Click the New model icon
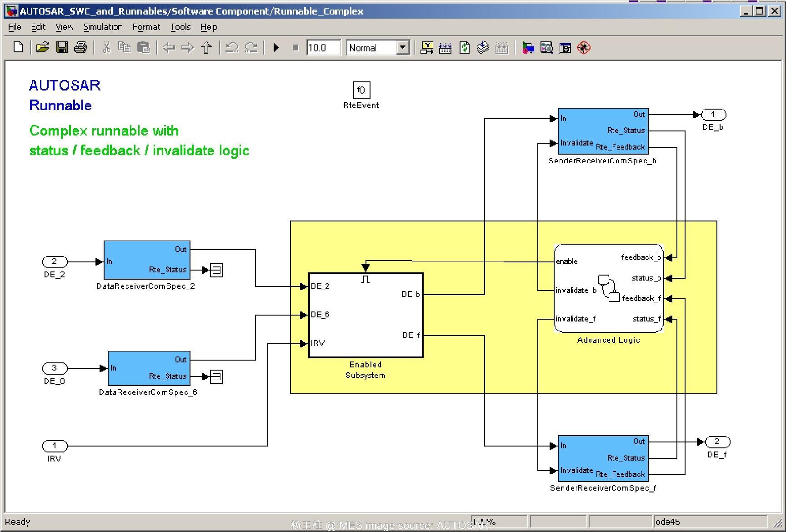 click(18, 47)
